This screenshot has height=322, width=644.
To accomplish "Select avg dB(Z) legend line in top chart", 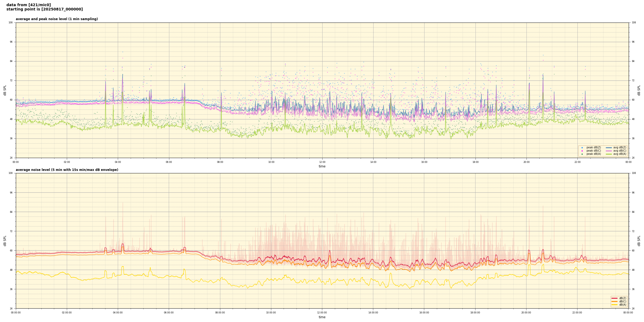I will [x=609, y=148].
